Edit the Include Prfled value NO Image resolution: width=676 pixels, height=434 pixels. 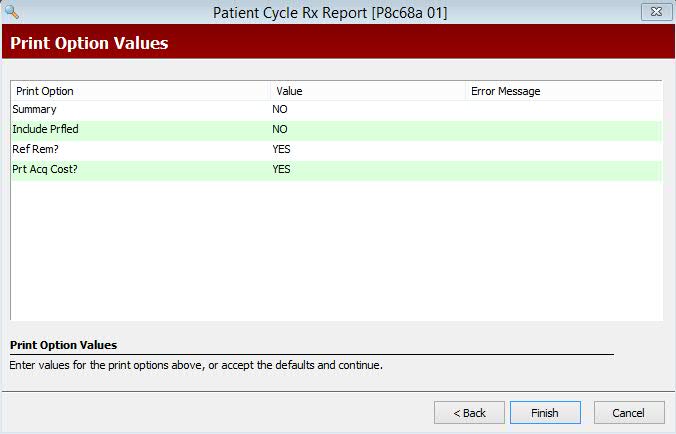click(x=280, y=129)
